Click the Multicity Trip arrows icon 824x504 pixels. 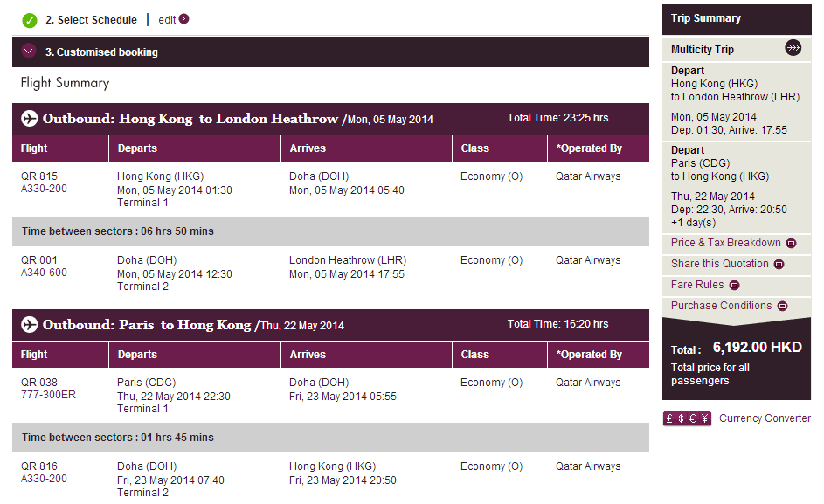[x=793, y=48]
